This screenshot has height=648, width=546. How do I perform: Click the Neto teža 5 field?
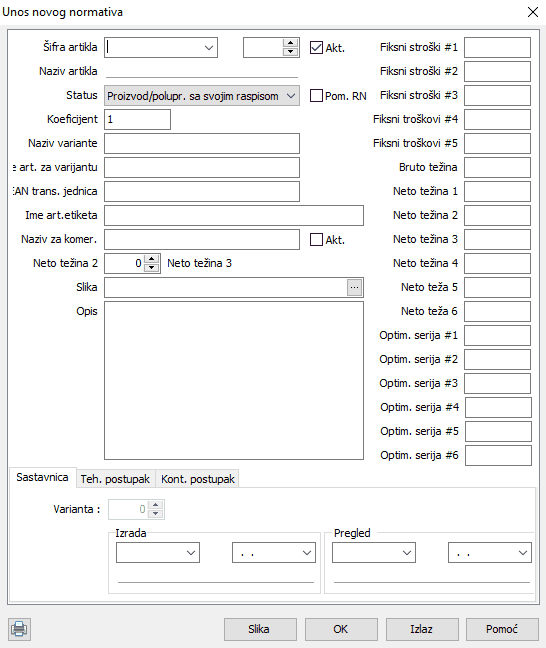497,287
